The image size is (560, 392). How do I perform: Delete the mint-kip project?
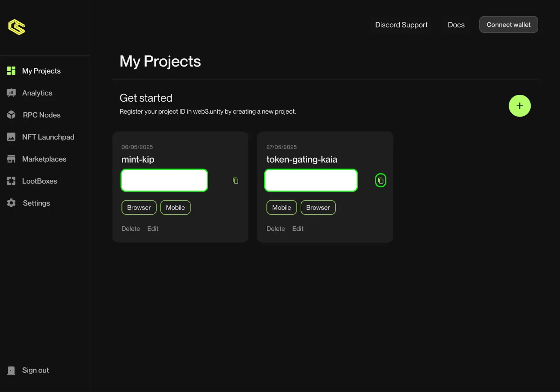pyautogui.click(x=131, y=229)
